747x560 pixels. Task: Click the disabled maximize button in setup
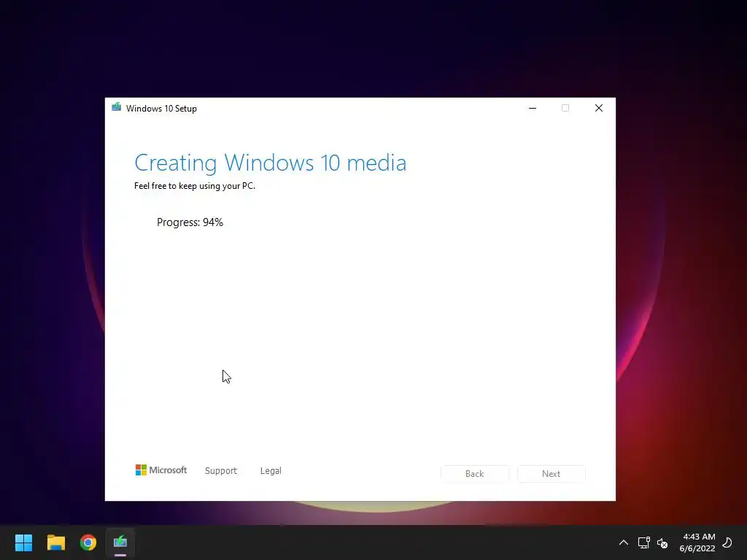click(565, 108)
